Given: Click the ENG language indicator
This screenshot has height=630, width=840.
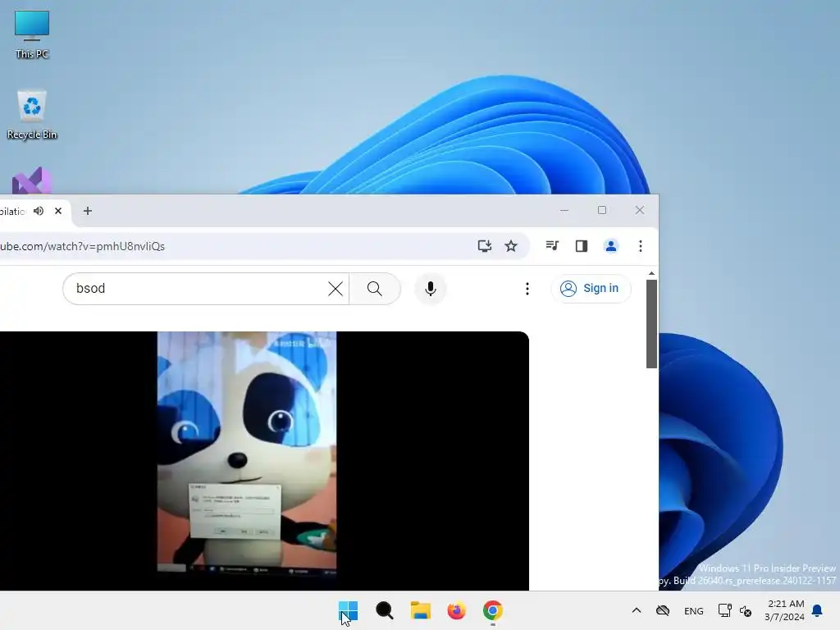Looking at the screenshot, I should pos(694,610).
